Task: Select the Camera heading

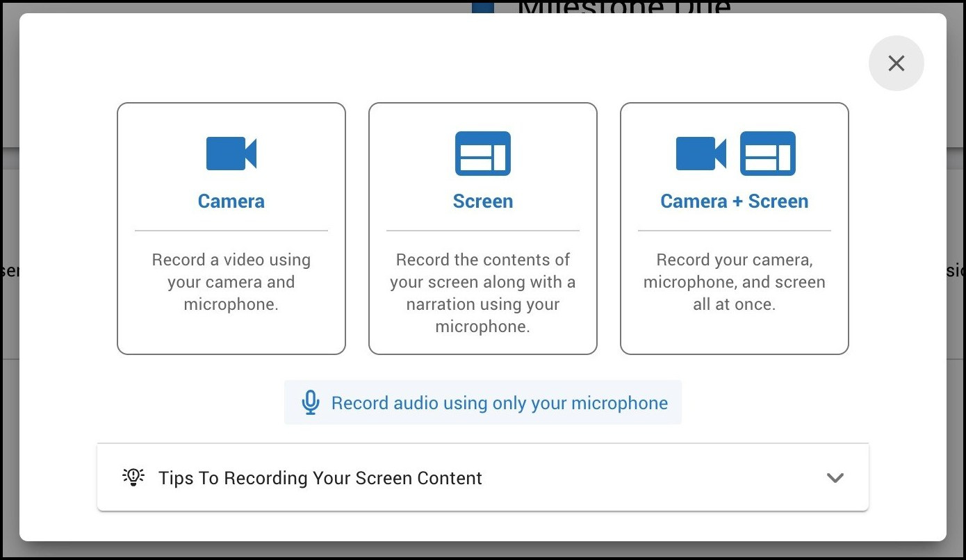Action: tap(231, 201)
